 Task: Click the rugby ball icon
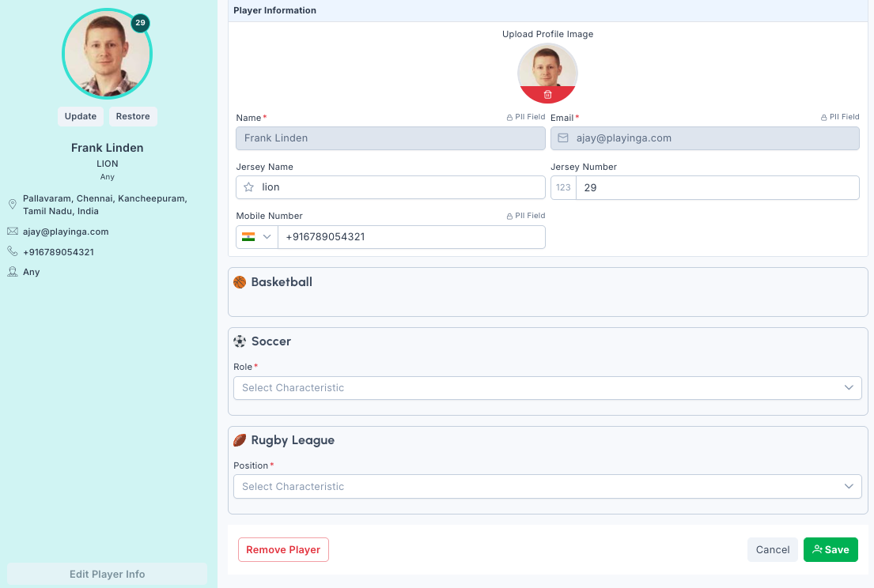click(x=240, y=440)
